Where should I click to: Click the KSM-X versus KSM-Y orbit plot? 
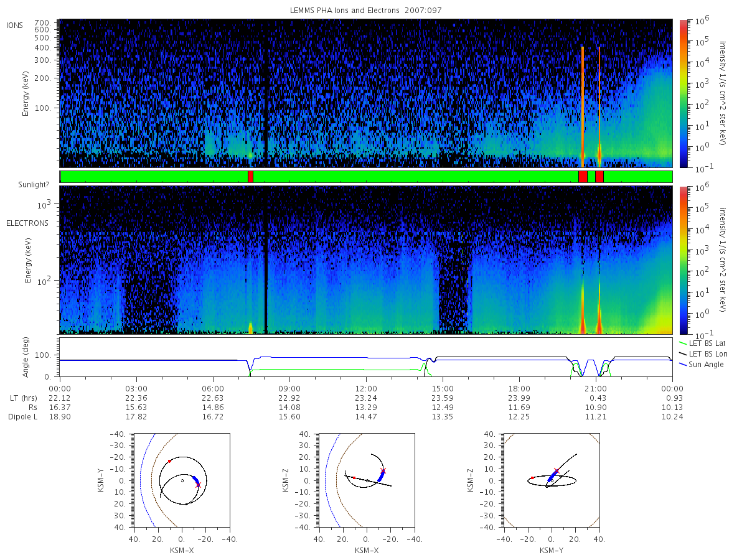(181, 480)
